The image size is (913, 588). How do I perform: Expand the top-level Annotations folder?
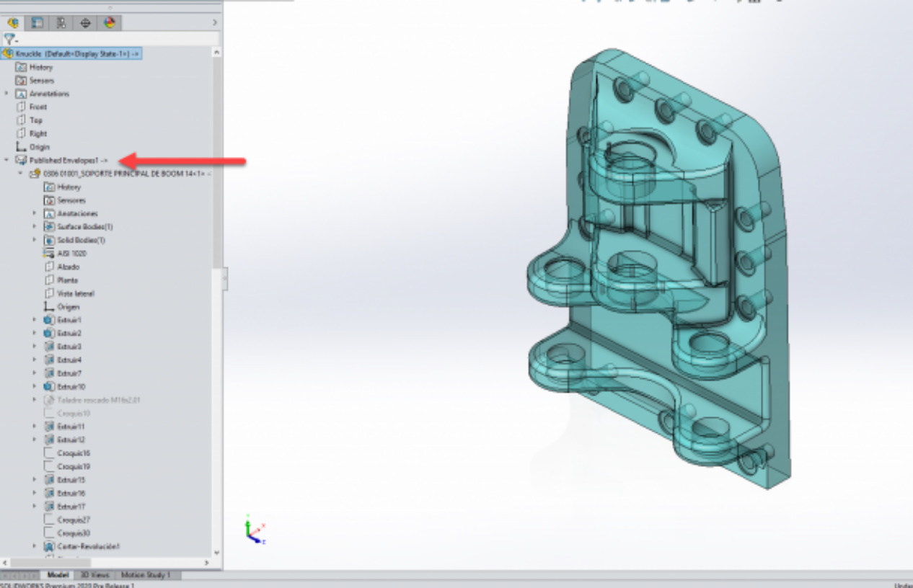(7, 94)
